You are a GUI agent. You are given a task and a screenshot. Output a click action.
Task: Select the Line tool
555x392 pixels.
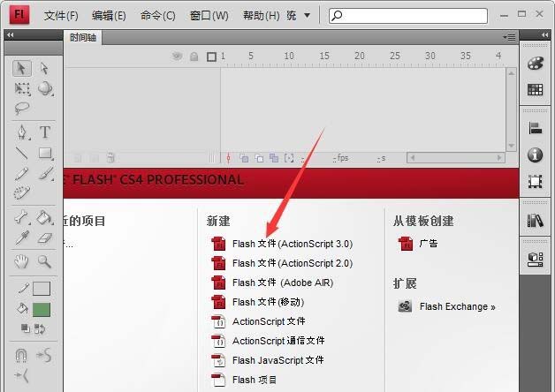(x=22, y=153)
